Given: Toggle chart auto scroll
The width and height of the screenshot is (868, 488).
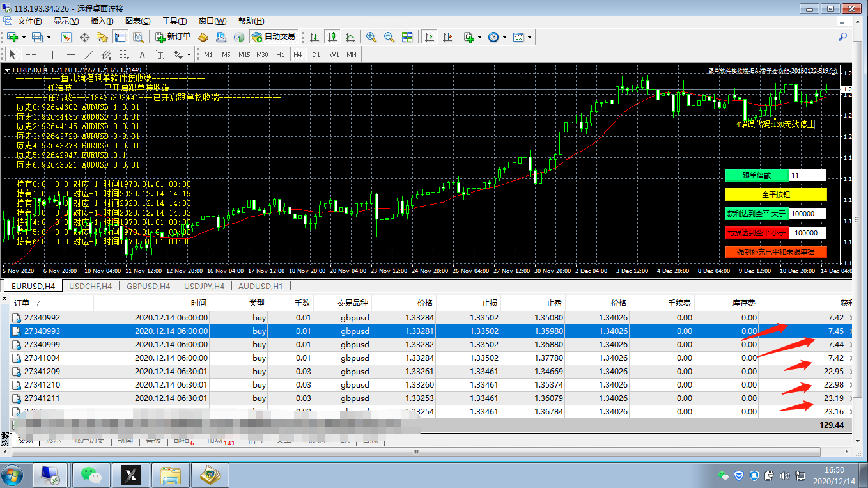Looking at the screenshot, I should pos(430,37).
